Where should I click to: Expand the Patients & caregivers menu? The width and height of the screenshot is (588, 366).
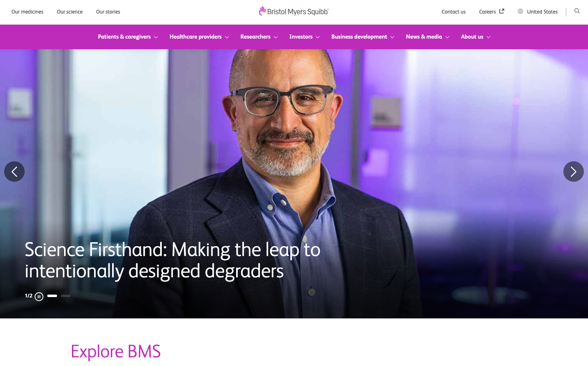(128, 37)
